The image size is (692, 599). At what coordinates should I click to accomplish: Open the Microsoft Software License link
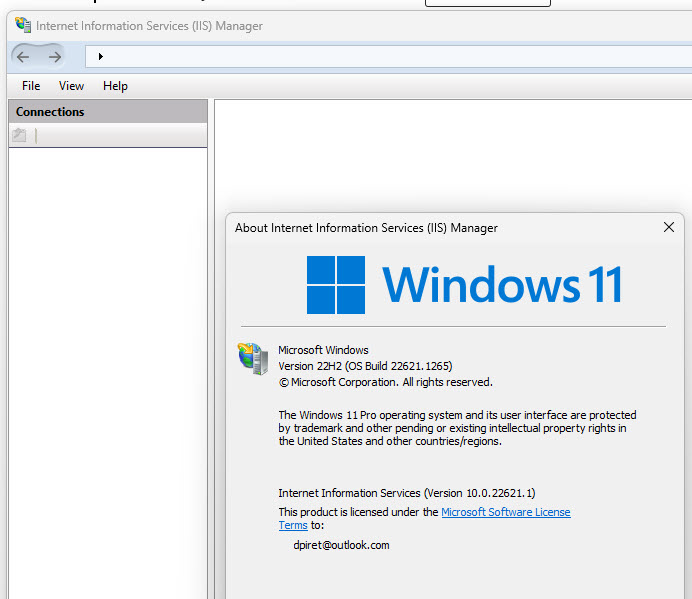tap(506, 512)
